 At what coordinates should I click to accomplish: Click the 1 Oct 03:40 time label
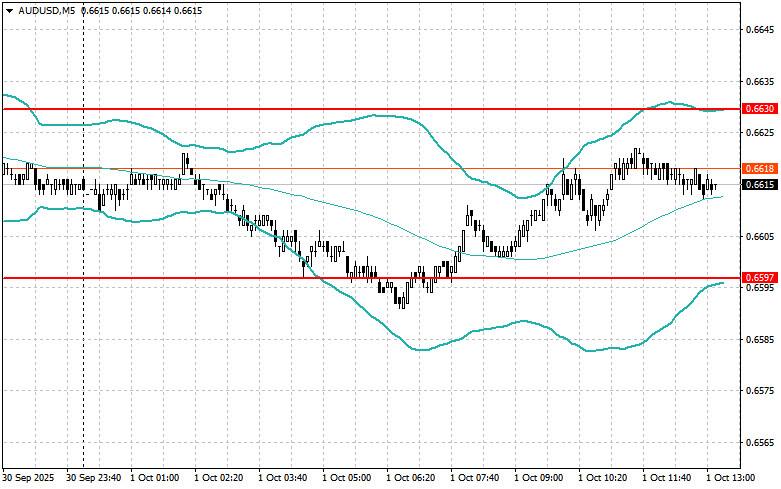tap(282, 478)
